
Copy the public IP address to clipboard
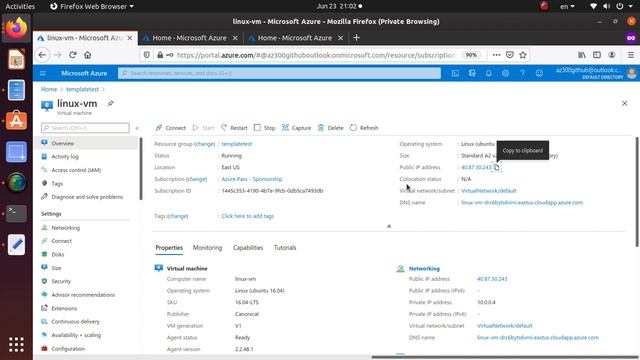pyautogui.click(x=496, y=167)
